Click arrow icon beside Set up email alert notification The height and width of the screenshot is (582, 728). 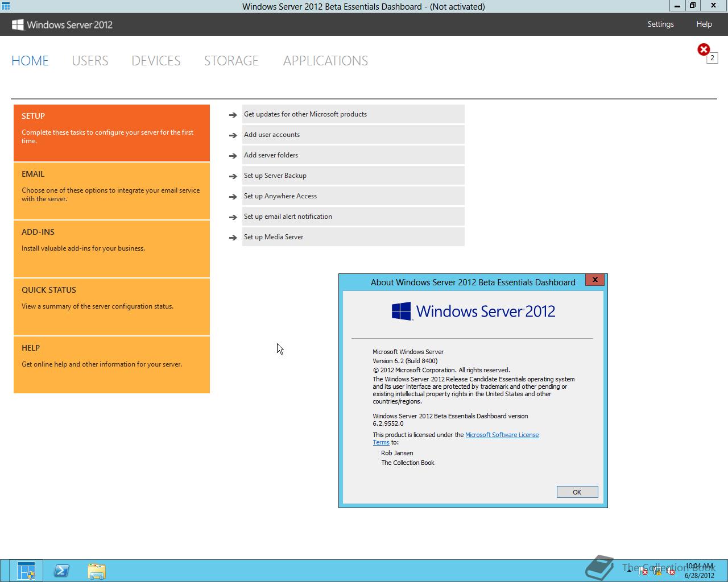[x=233, y=217]
